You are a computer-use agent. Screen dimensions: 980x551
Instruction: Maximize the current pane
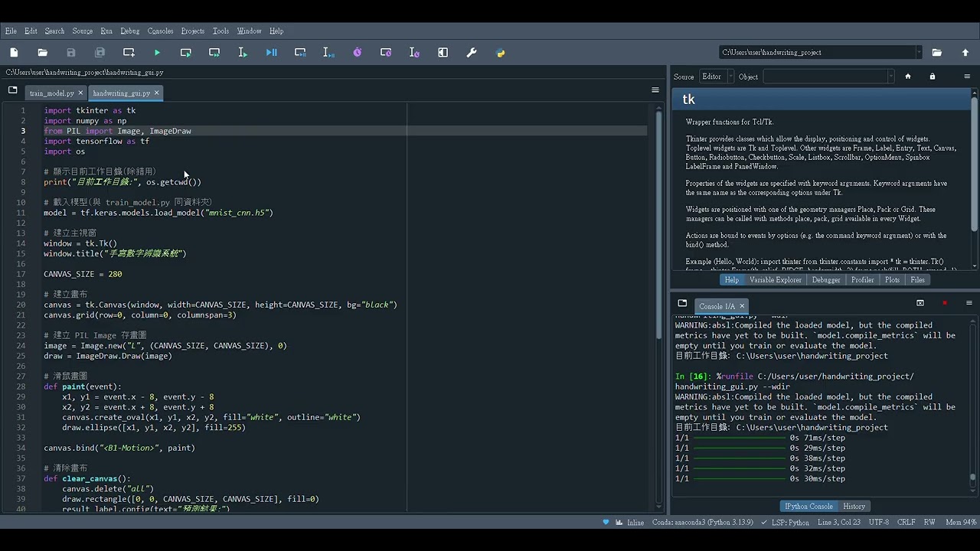coord(443,53)
